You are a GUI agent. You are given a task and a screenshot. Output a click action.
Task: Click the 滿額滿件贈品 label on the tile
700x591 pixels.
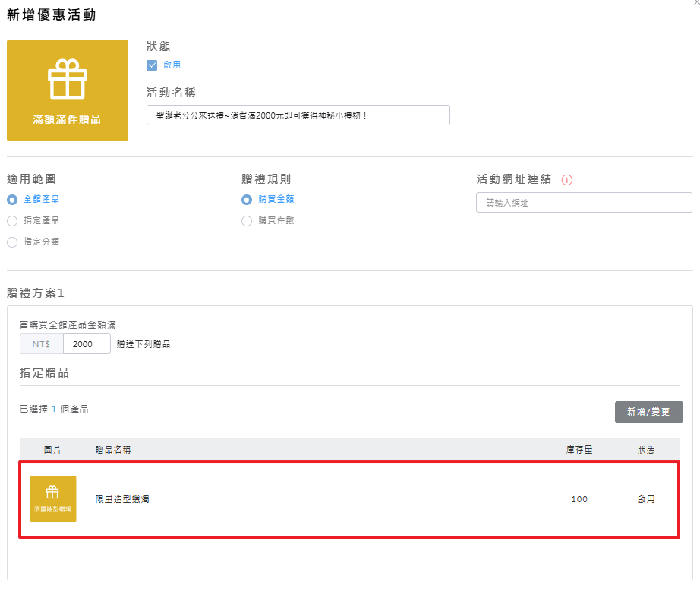pyautogui.click(x=67, y=119)
